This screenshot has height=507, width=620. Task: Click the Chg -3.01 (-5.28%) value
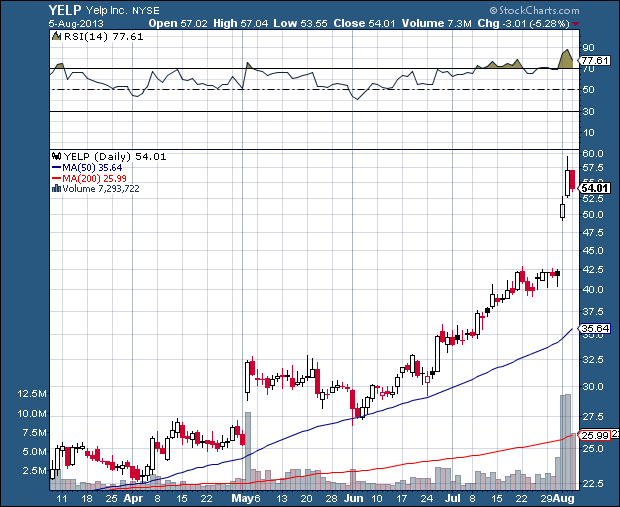coord(524,23)
